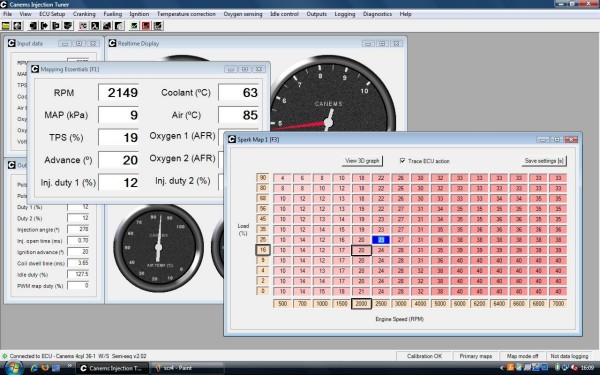Click the Inj. open time field showing 0.70
The height and width of the screenshot is (375, 600).
point(78,240)
